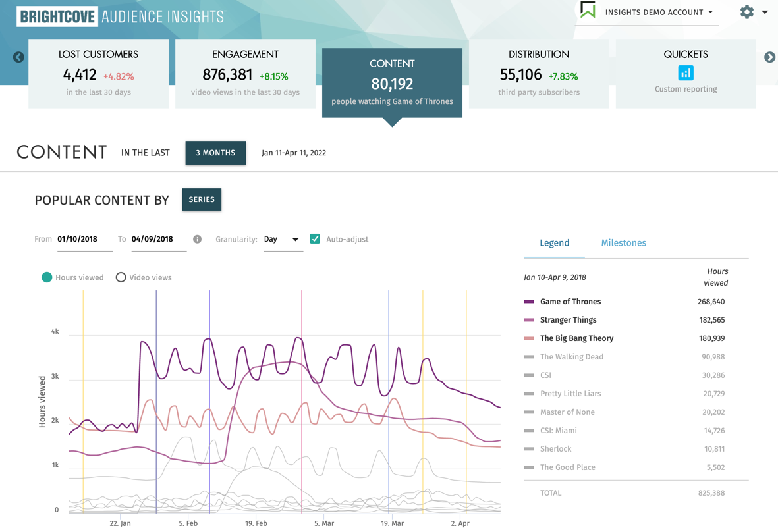Open the 3 Months period selector
This screenshot has width=778, height=532.
[215, 153]
